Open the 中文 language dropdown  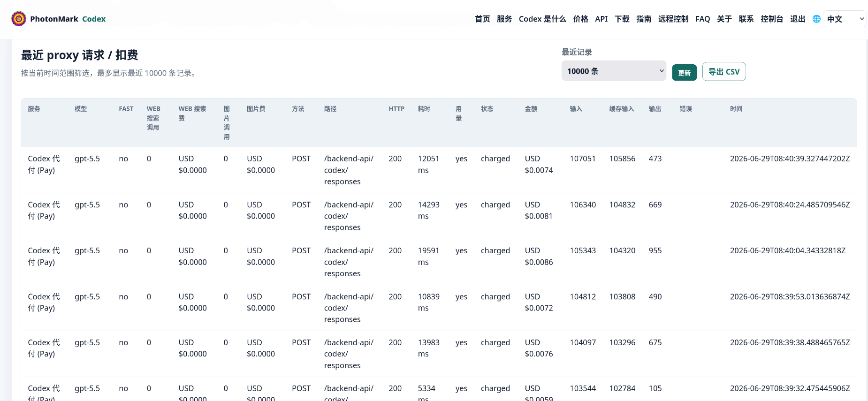845,19
